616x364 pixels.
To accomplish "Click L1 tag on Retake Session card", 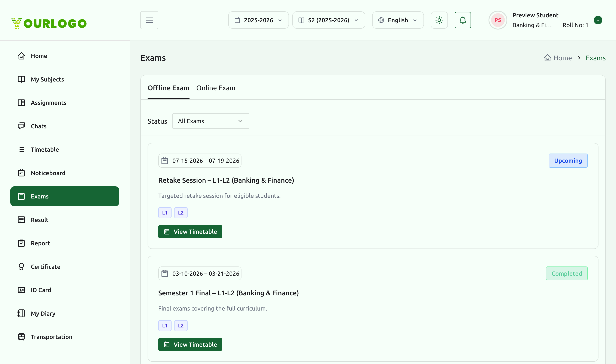I will click(165, 213).
